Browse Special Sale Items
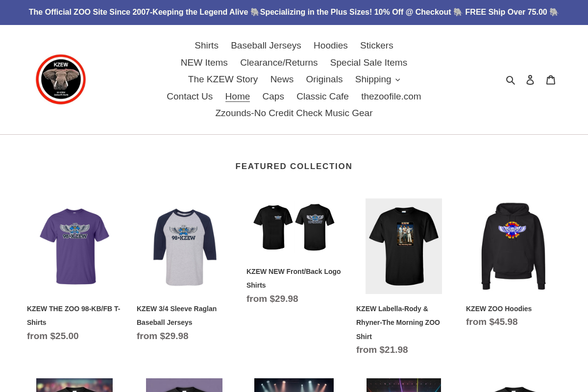This screenshot has height=392, width=588. point(368,63)
